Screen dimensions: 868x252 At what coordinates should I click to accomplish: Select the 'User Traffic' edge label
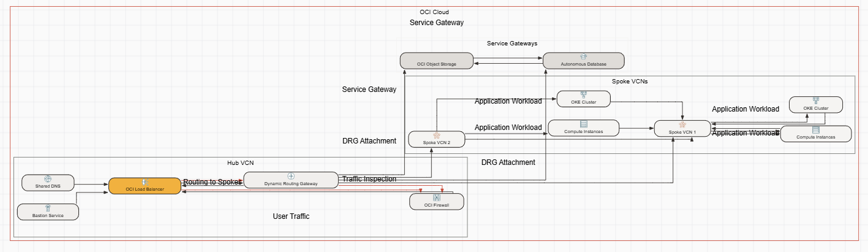(x=291, y=216)
